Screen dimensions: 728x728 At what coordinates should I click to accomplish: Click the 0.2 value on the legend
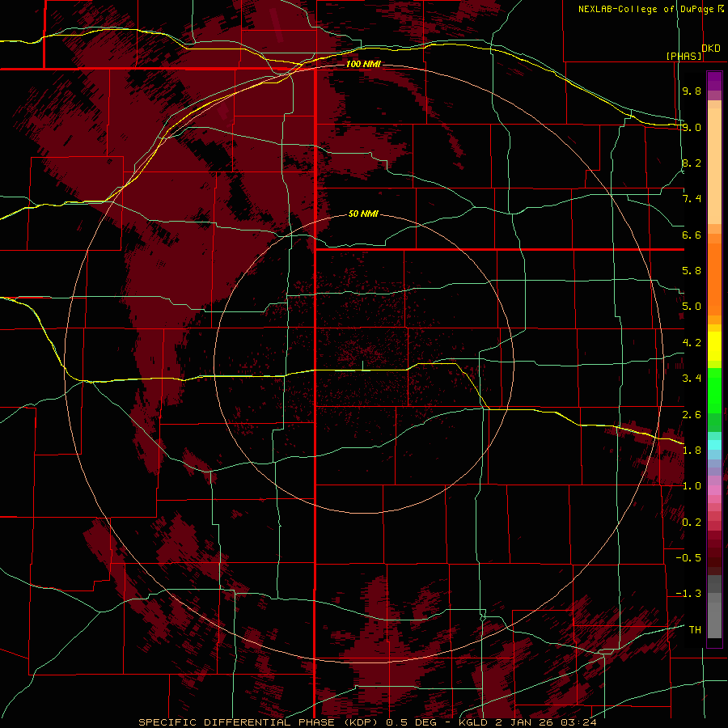(x=692, y=523)
